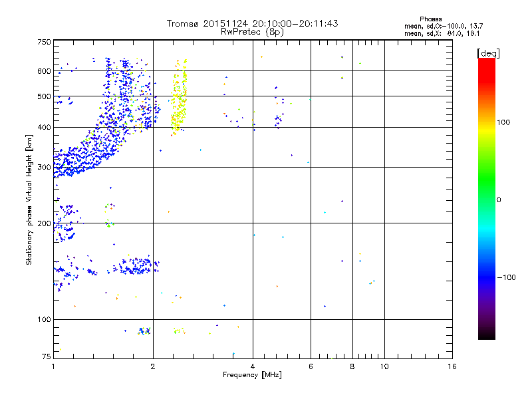
Task: Click the yellow-green X-mode echo cluster near 2.4 MHz
Action: click(179, 98)
